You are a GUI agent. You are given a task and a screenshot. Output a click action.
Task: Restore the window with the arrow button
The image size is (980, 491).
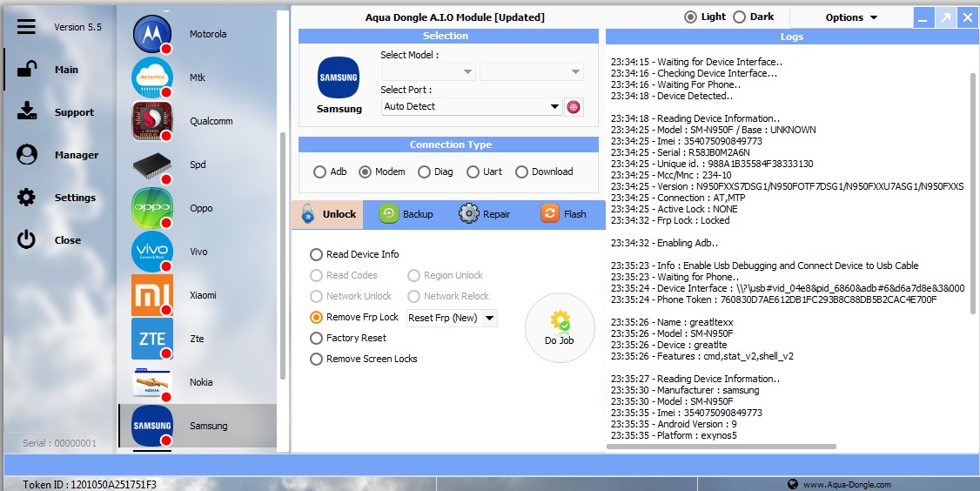946,17
